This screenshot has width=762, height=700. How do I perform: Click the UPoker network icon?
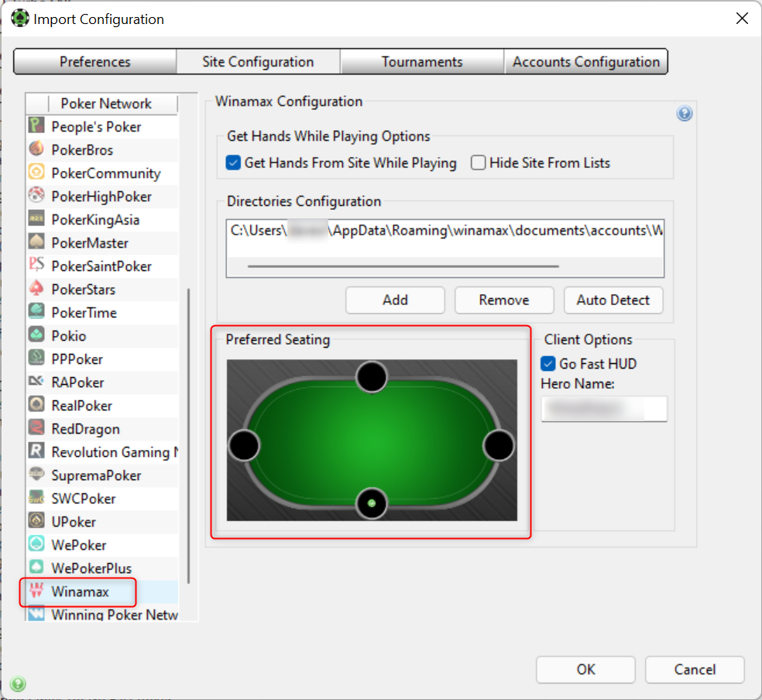tap(36, 520)
